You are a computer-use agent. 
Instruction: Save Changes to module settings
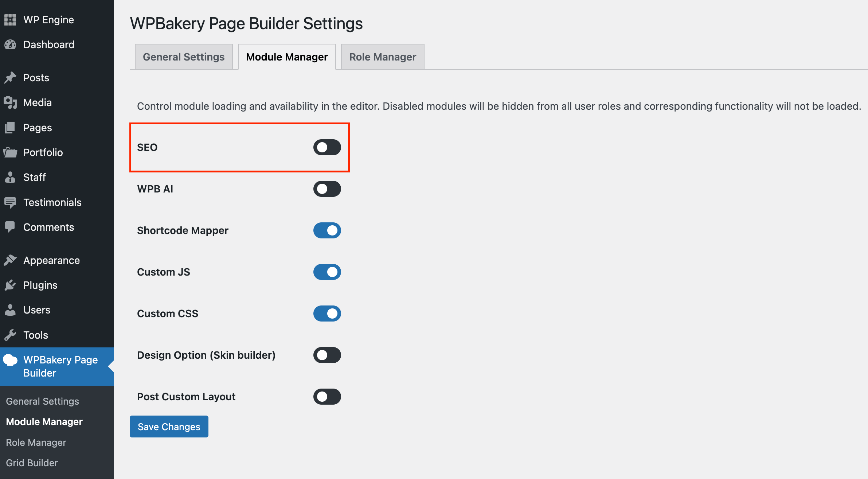169,427
